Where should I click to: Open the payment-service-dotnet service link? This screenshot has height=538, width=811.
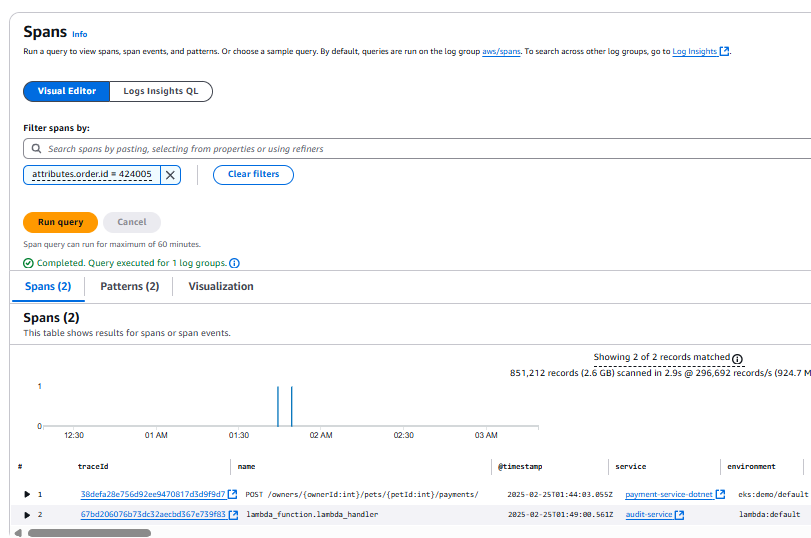point(668,494)
